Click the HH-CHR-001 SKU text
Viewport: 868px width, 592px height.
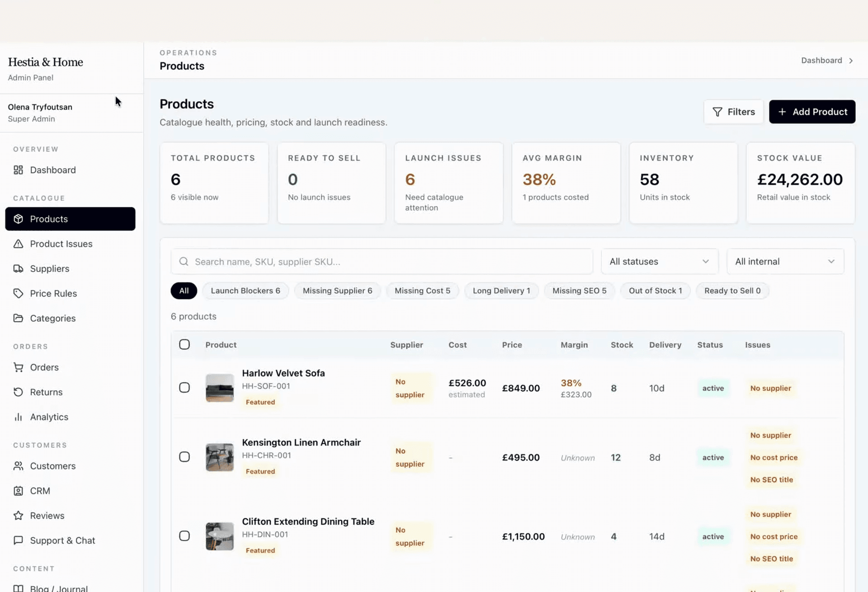coord(266,455)
